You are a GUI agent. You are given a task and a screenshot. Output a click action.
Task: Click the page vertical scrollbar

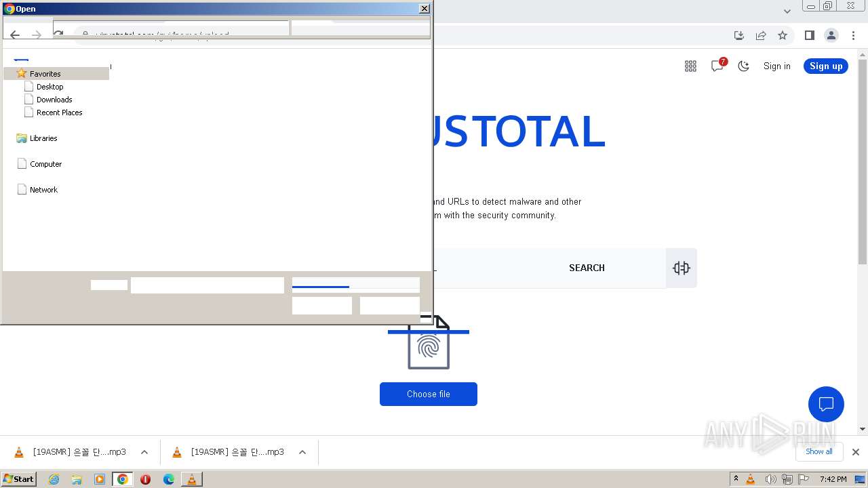click(x=863, y=163)
